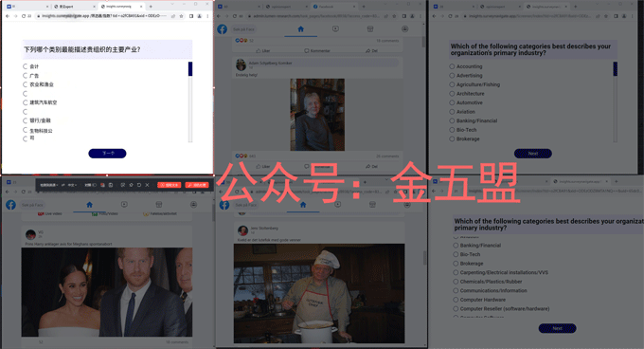Choose Chemicals/Plastics/Rubber radio option
The height and width of the screenshot is (349, 644).
tap(456, 282)
